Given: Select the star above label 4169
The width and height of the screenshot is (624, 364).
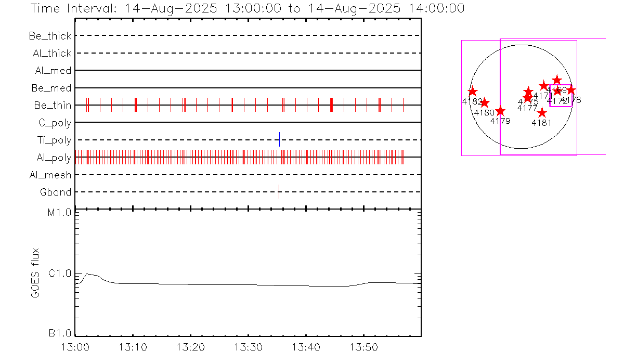Looking at the screenshot, I should coord(557,80).
